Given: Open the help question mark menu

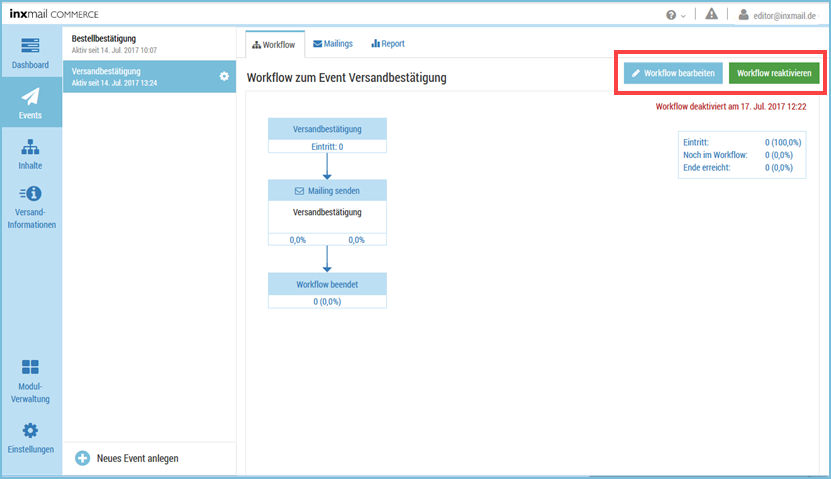Looking at the screenshot, I should (675, 15).
